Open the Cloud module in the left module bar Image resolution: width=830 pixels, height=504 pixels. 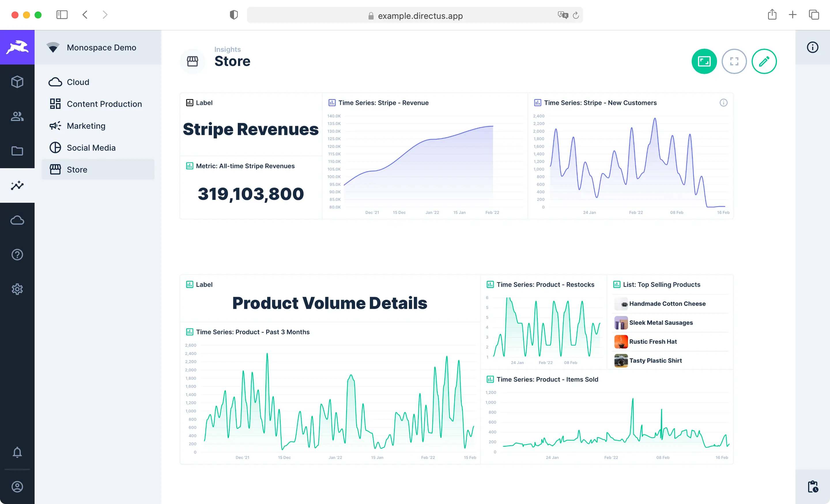click(17, 220)
